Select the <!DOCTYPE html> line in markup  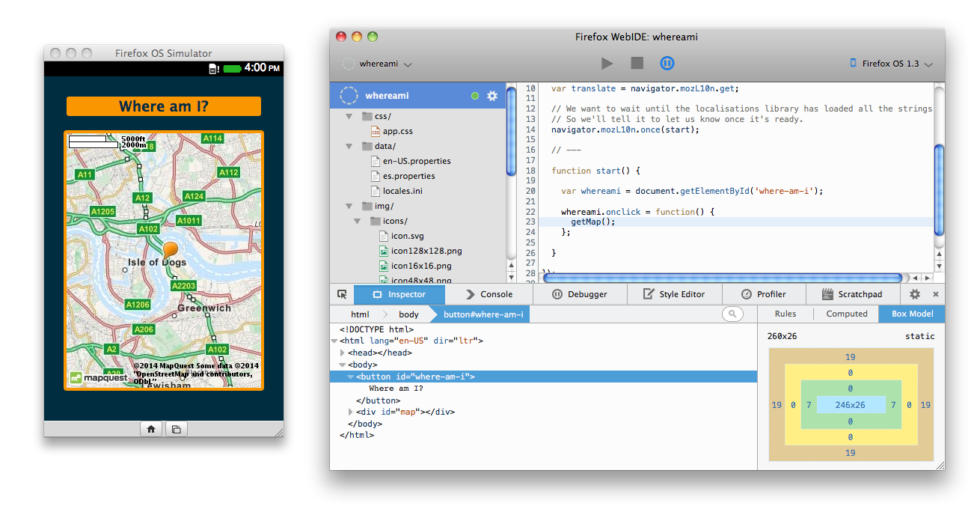[376, 329]
